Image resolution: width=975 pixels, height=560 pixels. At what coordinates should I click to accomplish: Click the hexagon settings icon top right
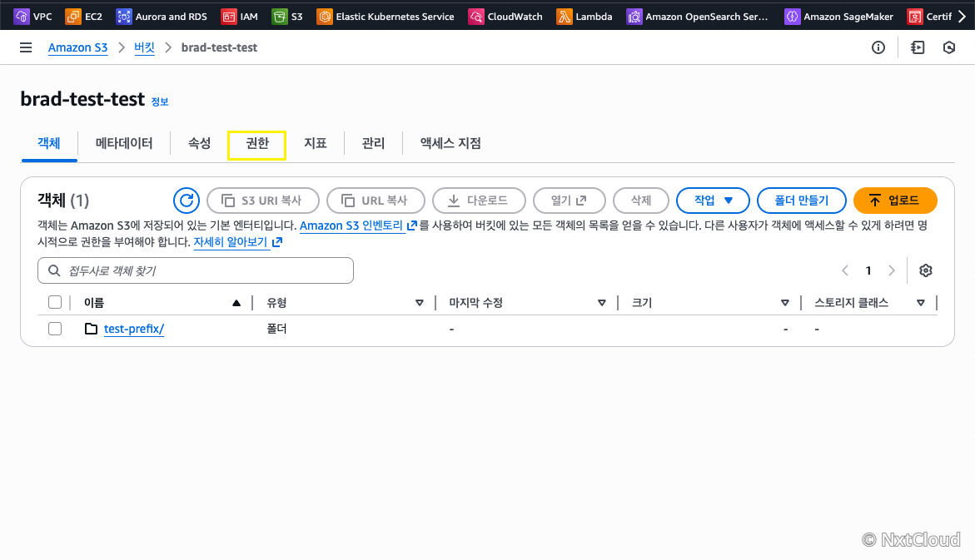coord(949,47)
